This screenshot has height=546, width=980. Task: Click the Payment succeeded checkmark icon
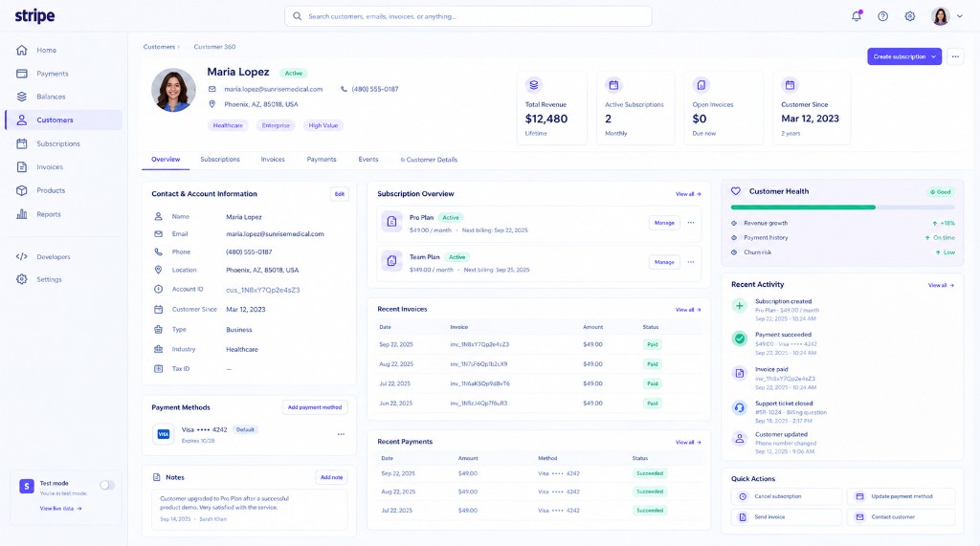[740, 339]
